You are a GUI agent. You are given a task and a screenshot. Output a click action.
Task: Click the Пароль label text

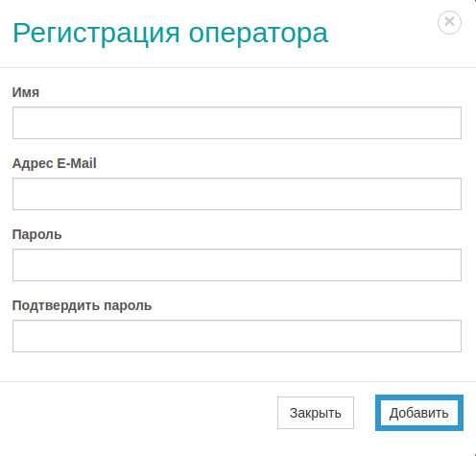[x=36, y=234]
